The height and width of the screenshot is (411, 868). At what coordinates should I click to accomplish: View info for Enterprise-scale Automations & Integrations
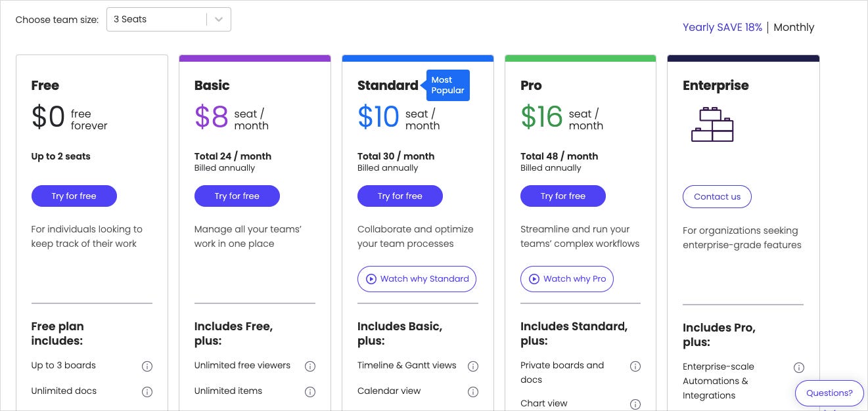pos(799,368)
